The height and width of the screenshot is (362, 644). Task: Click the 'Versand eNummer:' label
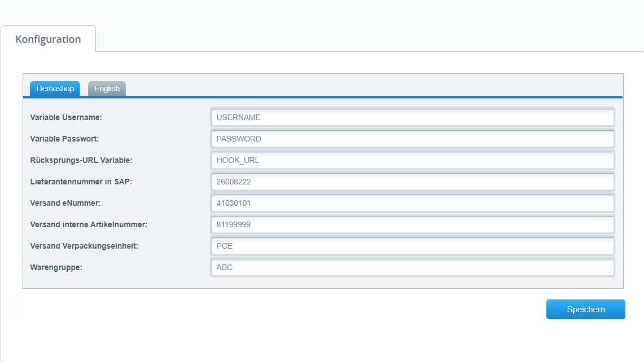click(65, 203)
